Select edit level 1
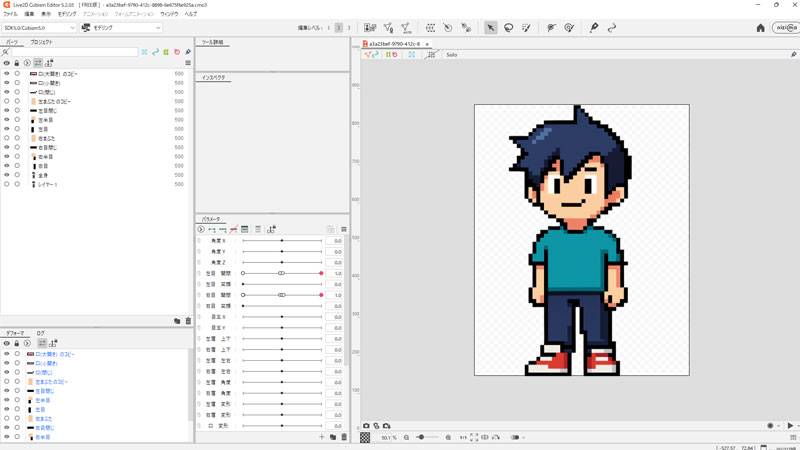Viewport: 800px width, 450px height. click(329, 28)
